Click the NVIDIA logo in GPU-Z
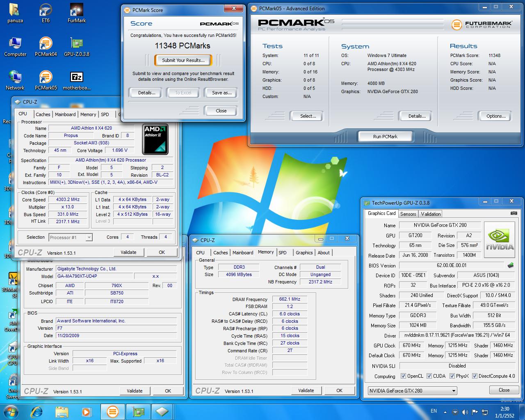This screenshot has height=420, width=525. click(x=500, y=240)
